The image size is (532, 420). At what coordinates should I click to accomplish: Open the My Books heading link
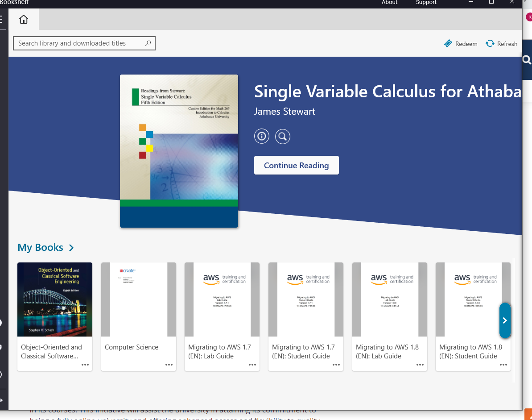[41, 248]
